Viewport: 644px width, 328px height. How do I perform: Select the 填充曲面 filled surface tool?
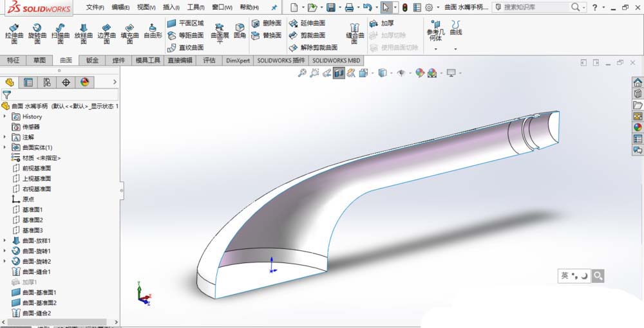click(129, 33)
